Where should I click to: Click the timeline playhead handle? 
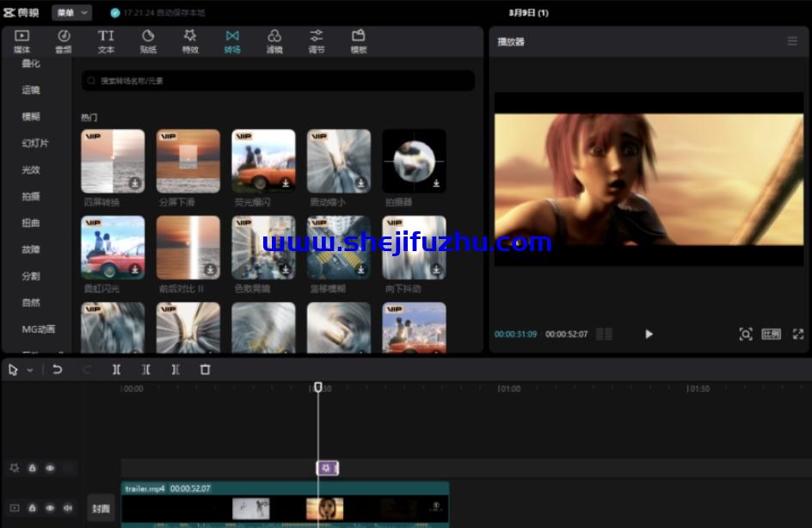pyautogui.click(x=318, y=387)
